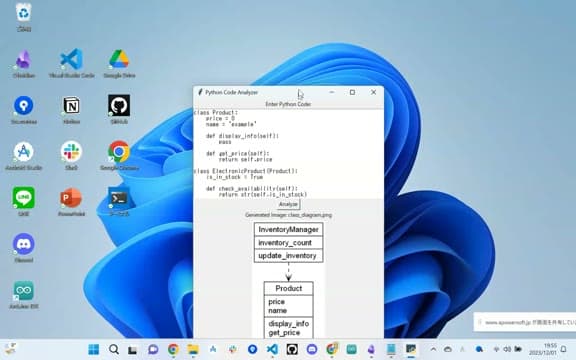576x360 pixels.
Task: Switch to Discord on the taskbar
Action: [x=312, y=349]
